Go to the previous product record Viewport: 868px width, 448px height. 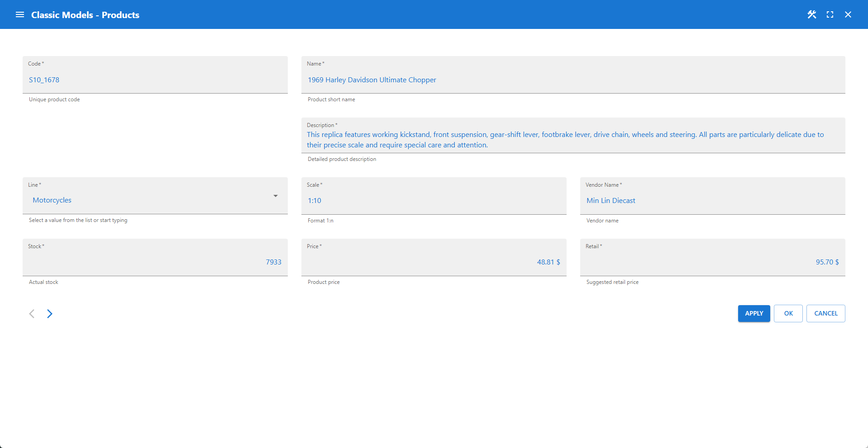coord(32,314)
